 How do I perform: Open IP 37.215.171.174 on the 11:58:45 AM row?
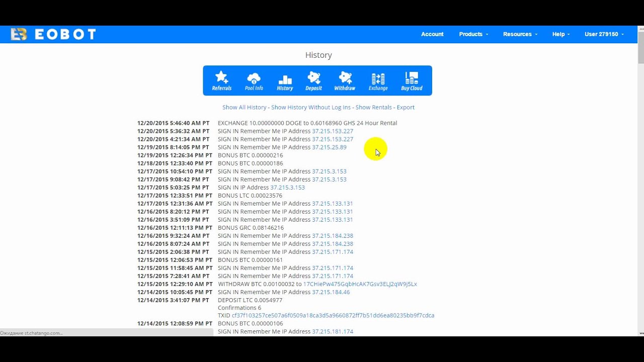(x=333, y=268)
